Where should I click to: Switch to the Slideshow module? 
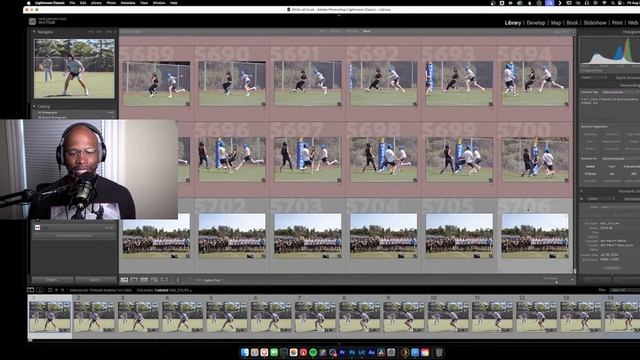595,23
